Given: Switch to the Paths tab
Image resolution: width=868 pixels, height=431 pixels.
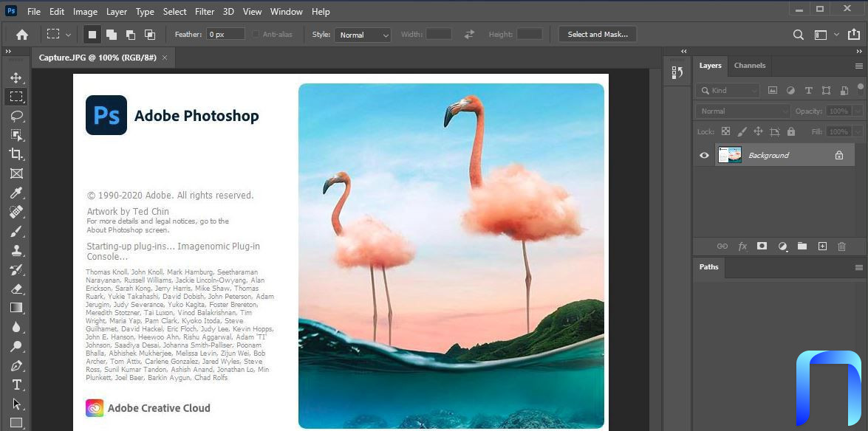Looking at the screenshot, I should (x=708, y=266).
